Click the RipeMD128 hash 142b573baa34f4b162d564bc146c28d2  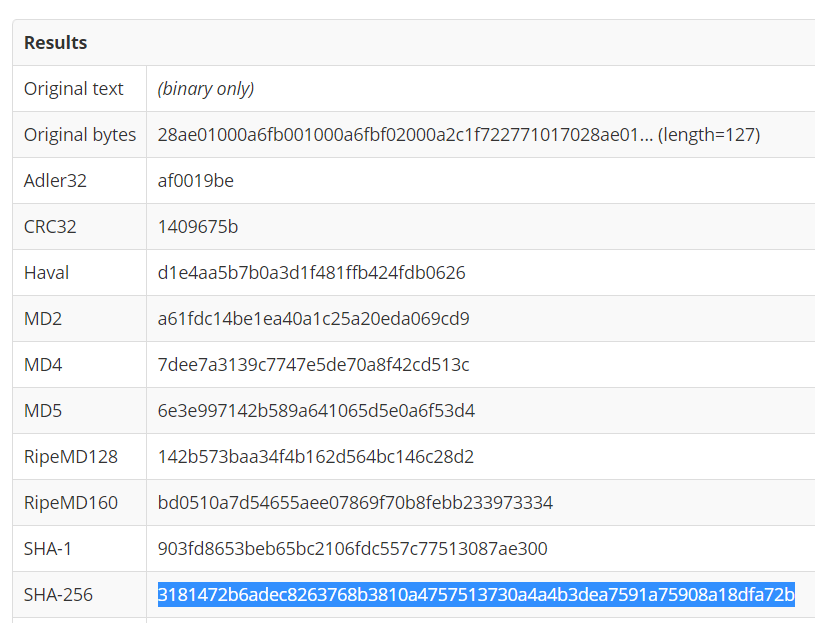pos(316,457)
